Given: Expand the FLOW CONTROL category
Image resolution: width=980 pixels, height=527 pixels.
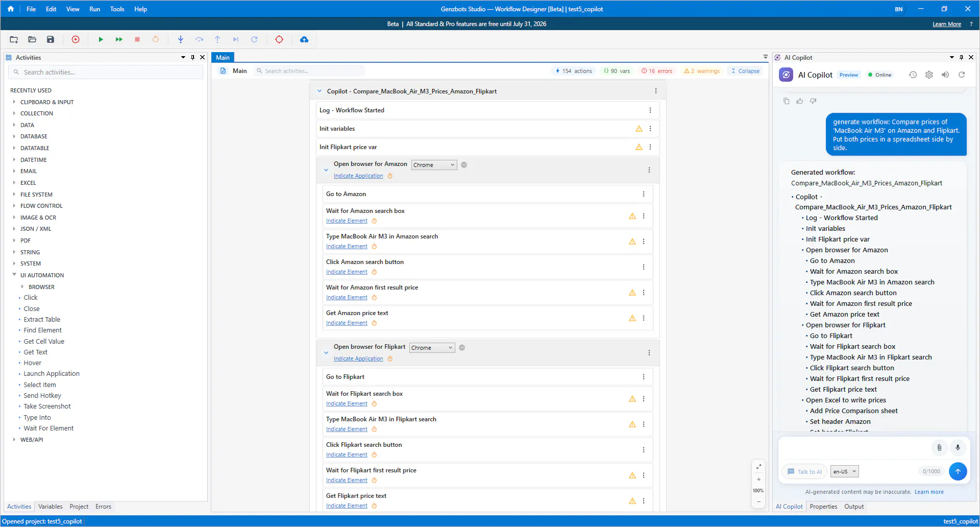Looking at the screenshot, I should (14, 206).
